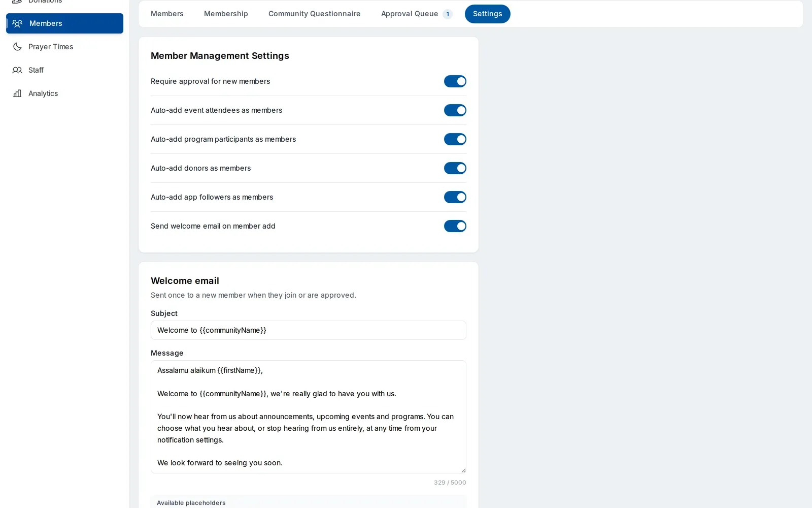Click the Prayer Times moon icon

(17, 47)
